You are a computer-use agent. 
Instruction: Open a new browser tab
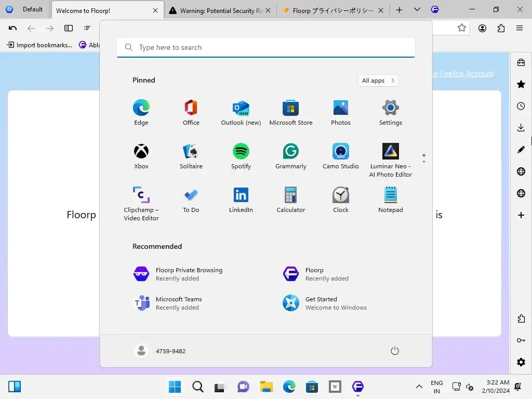point(400,10)
